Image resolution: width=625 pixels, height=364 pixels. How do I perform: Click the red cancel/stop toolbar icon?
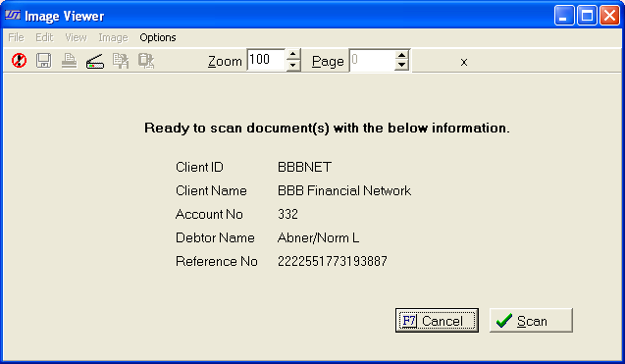20,61
